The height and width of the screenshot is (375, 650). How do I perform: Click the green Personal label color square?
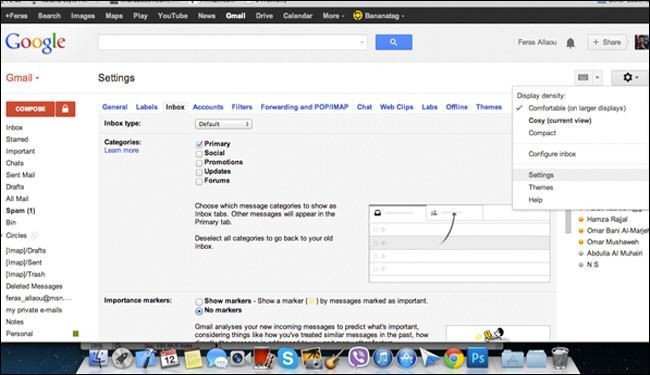pos(75,334)
